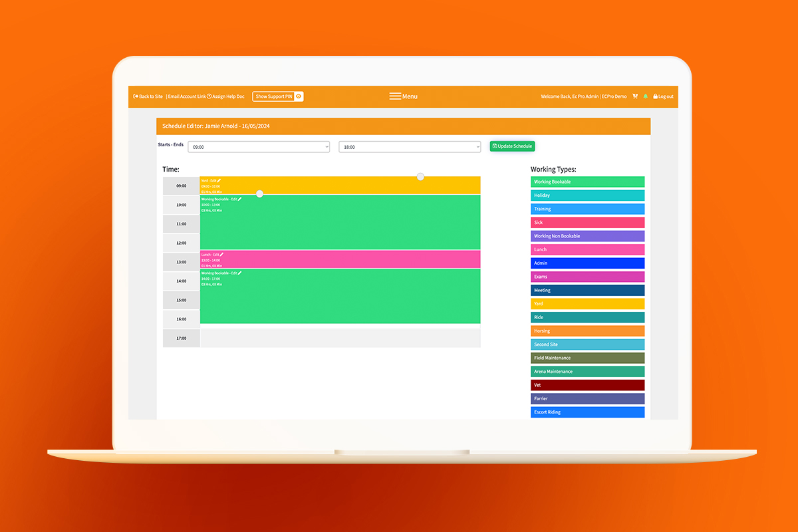Select the Vet working type

587,384
